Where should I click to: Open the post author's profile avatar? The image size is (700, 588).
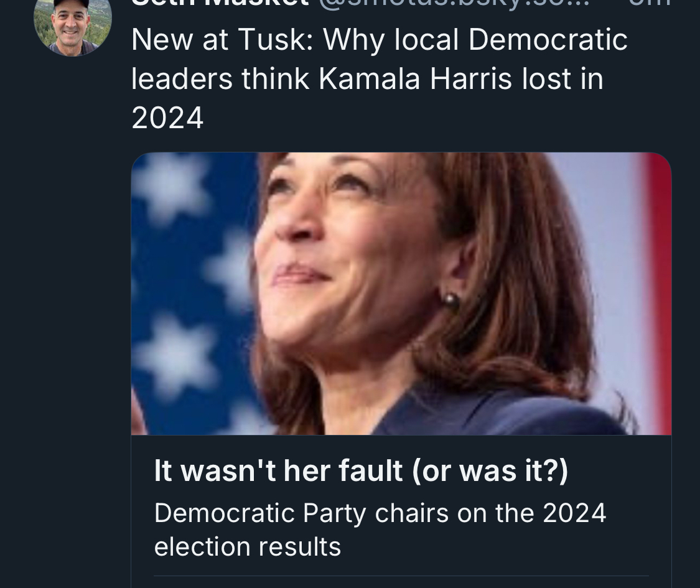72,25
